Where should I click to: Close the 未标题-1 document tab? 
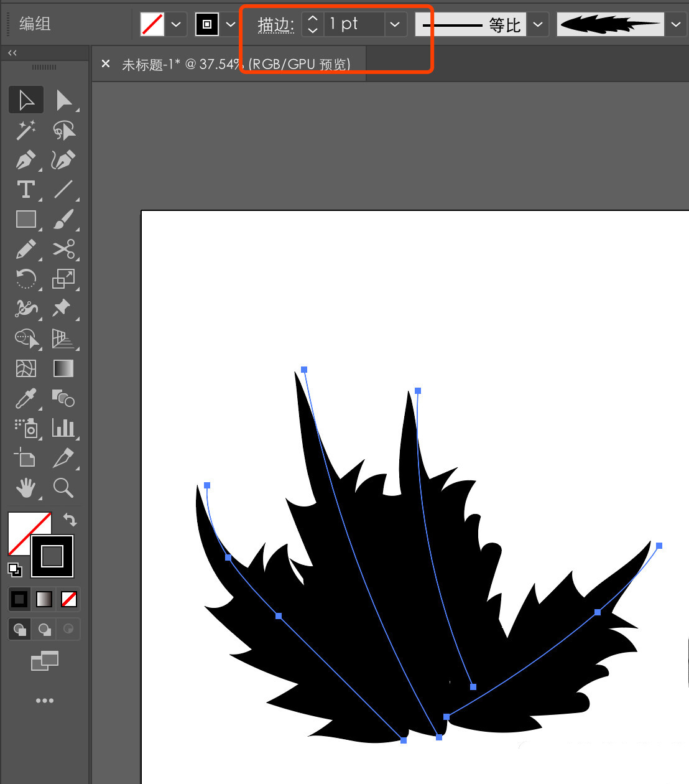[106, 63]
